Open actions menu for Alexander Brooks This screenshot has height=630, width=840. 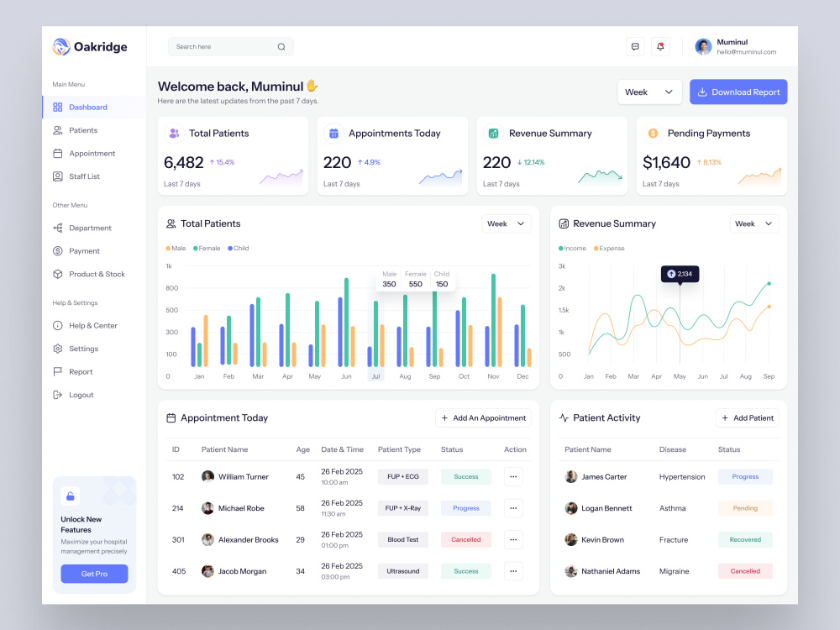point(513,539)
